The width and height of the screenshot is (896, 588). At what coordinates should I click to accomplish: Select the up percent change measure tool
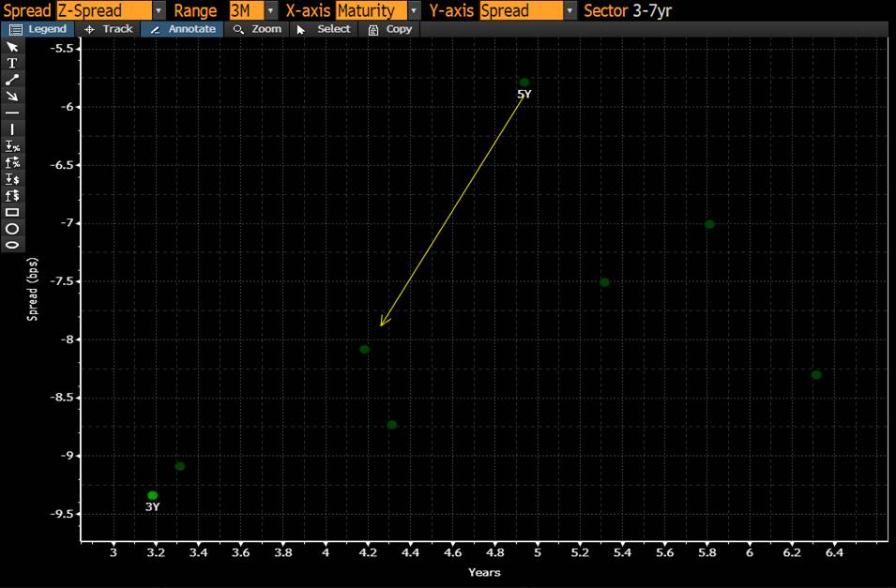tap(12, 163)
